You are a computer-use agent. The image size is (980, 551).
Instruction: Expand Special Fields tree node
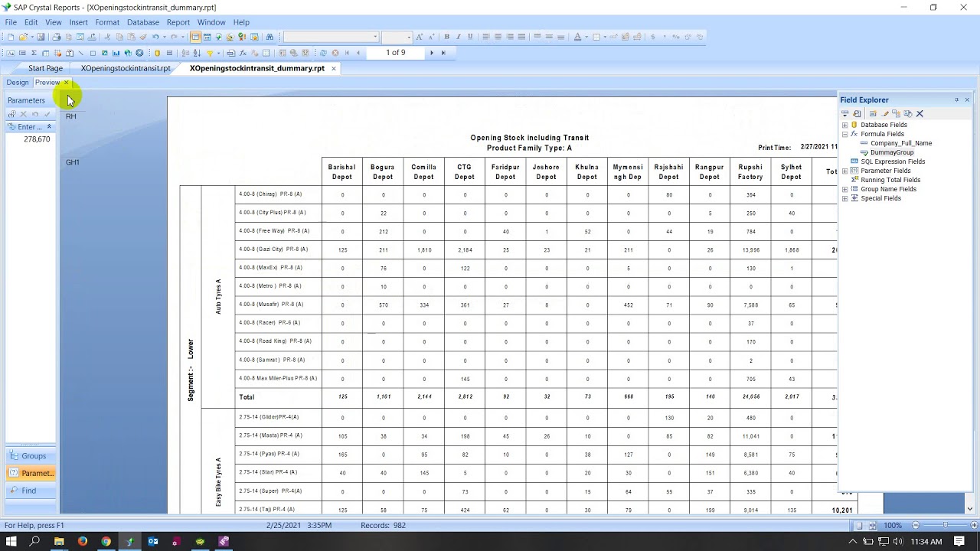point(844,198)
